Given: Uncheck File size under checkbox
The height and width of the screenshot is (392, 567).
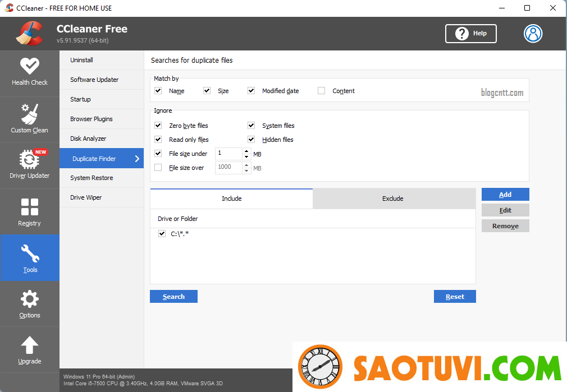Looking at the screenshot, I should 158,154.
